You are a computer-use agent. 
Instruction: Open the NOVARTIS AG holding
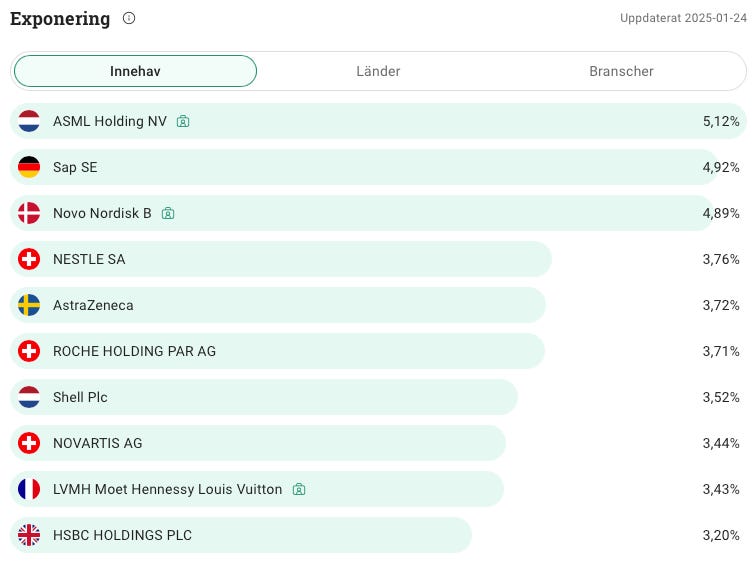pyautogui.click(x=378, y=443)
